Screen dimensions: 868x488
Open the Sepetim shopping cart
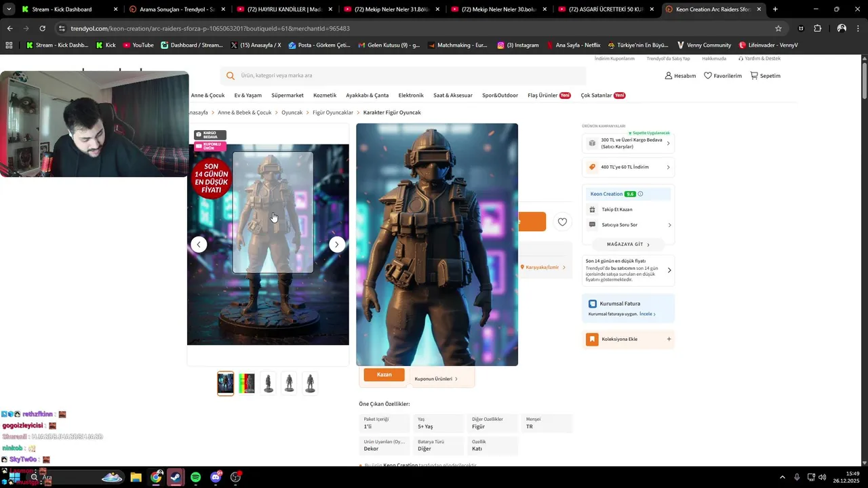click(x=766, y=76)
